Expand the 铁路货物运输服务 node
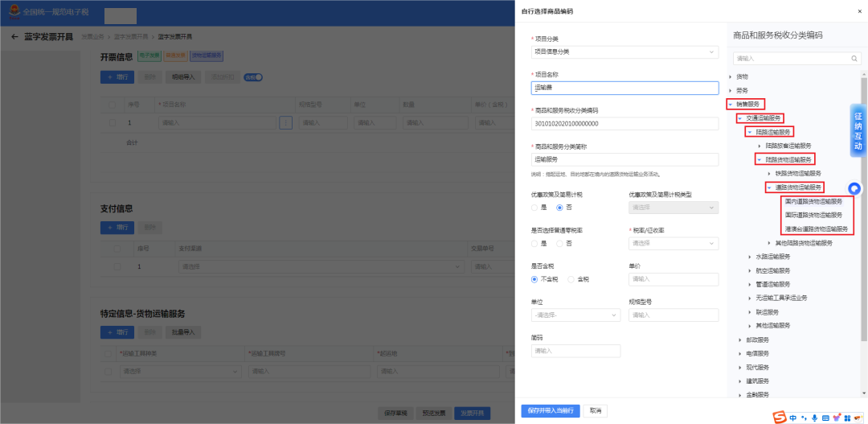This screenshot has height=424, width=868. pos(769,174)
